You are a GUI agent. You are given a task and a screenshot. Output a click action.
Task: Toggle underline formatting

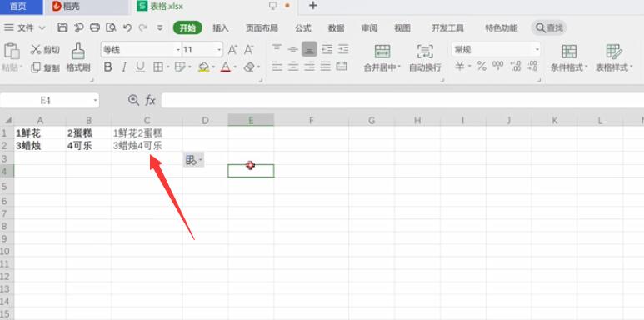click(141, 67)
